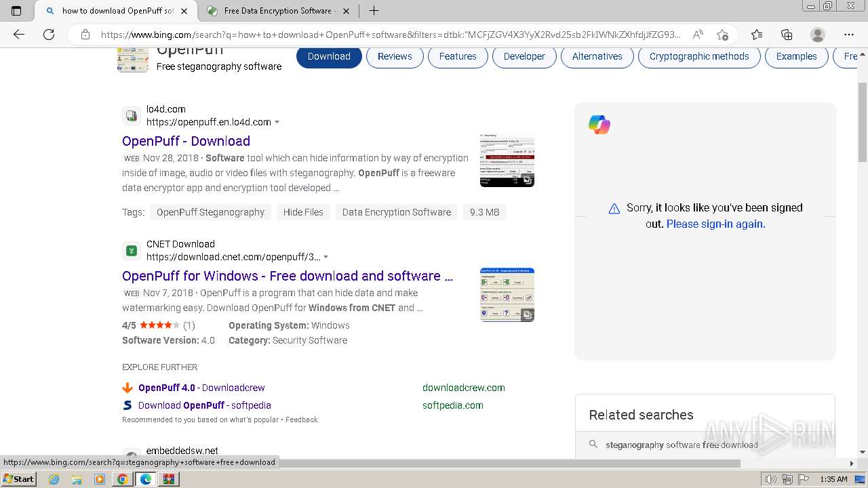This screenshot has width=868, height=488.
Task: Click the 'Hide Files' tag
Action: click(x=303, y=212)
